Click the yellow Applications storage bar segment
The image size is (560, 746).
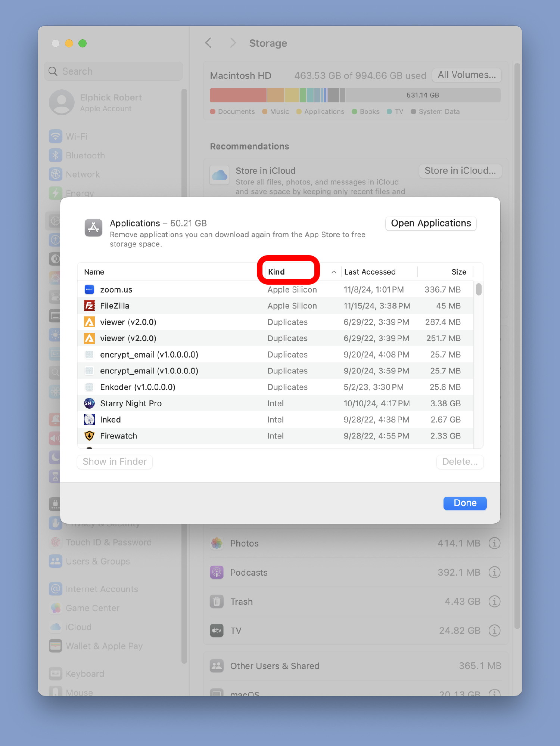click(x=292, y=95)
